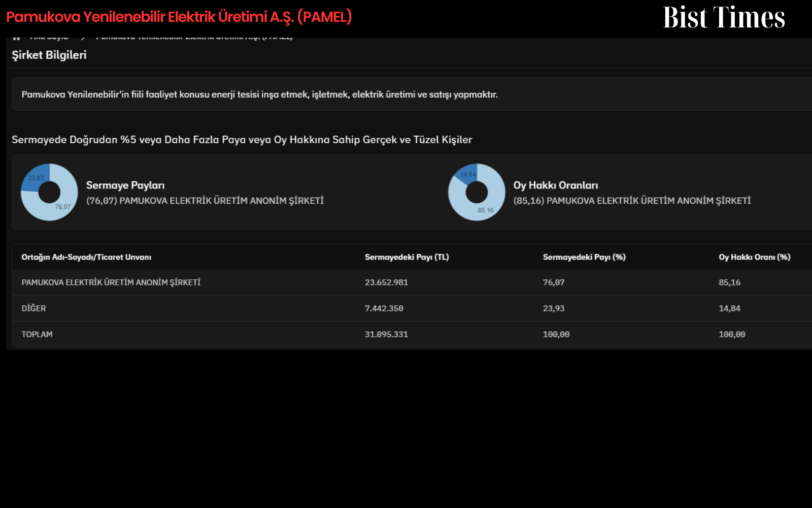Click the Oy Hakkı Oranı (%) column header
The image size is (812, 508).
(x=755, y=257)
